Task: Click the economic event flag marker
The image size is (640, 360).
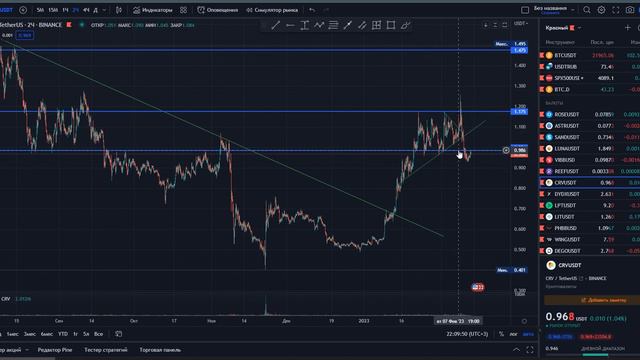Action: (478, 287)
